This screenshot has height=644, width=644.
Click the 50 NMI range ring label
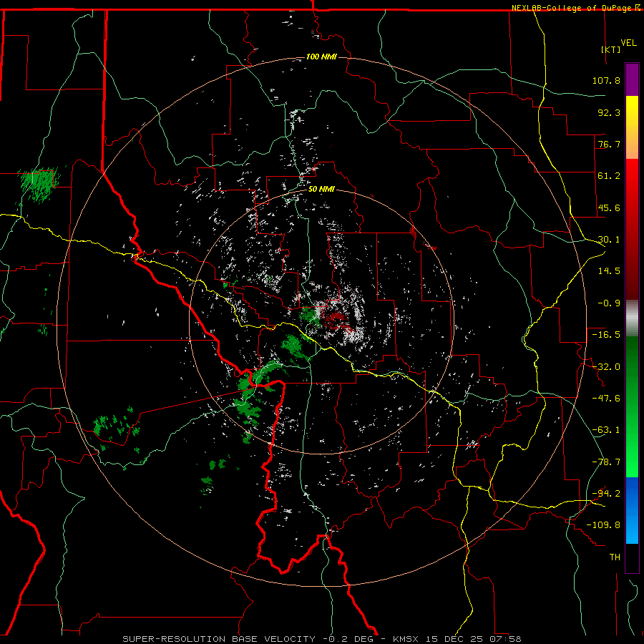321,189
